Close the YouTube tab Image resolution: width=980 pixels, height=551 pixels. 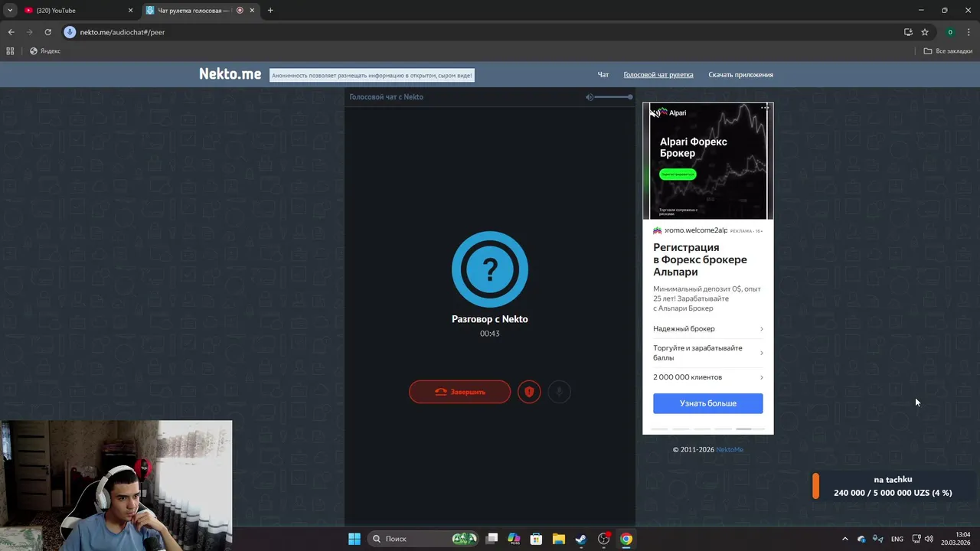click(130, 11)
